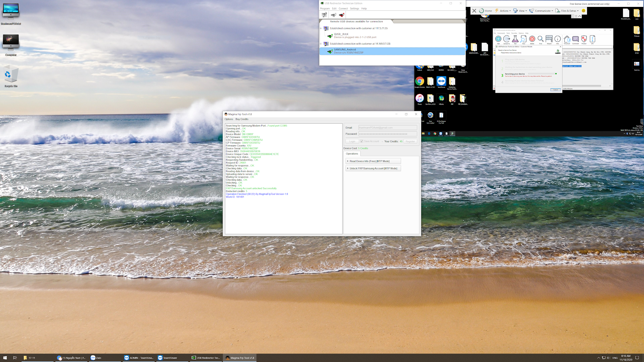This screenshot has height=362, width=644.
Task: Expand Unlock FRP/Samsung Account [MTP Mode] operation
Action: [373, 168]
